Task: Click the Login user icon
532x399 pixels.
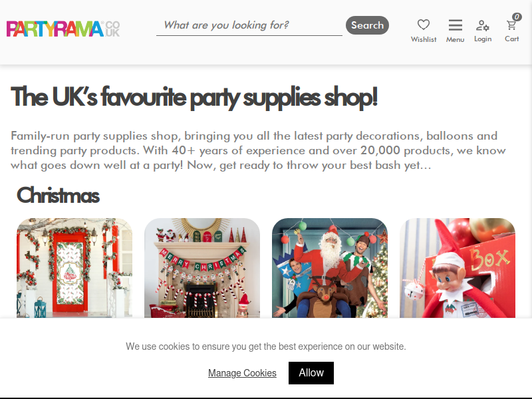Action: tap(483, 25)
